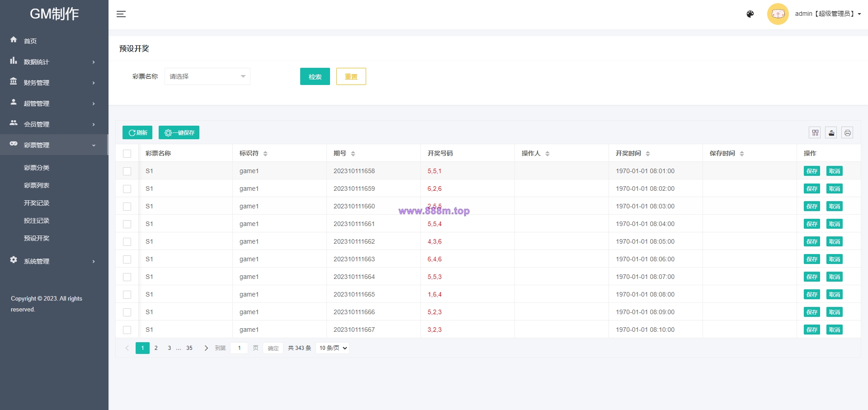Click the 一键保存 button
Image resolution: width=868 pixels, height=410 pixels.
click(179, 132)
